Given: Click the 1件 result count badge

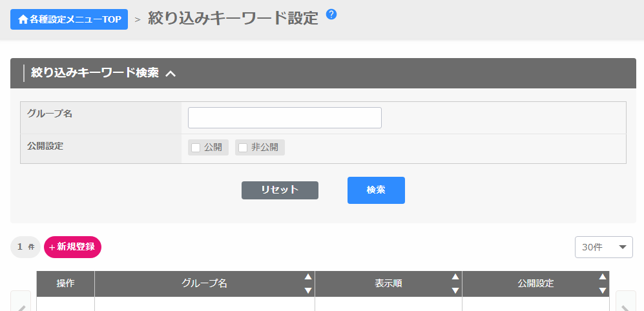Looking at the screenshot, I should [x=25, y=246].
